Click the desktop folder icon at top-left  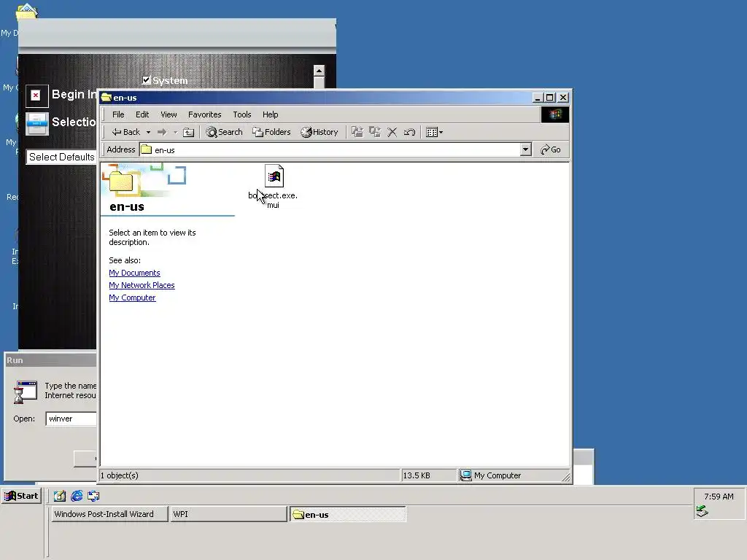click(27, 12)
